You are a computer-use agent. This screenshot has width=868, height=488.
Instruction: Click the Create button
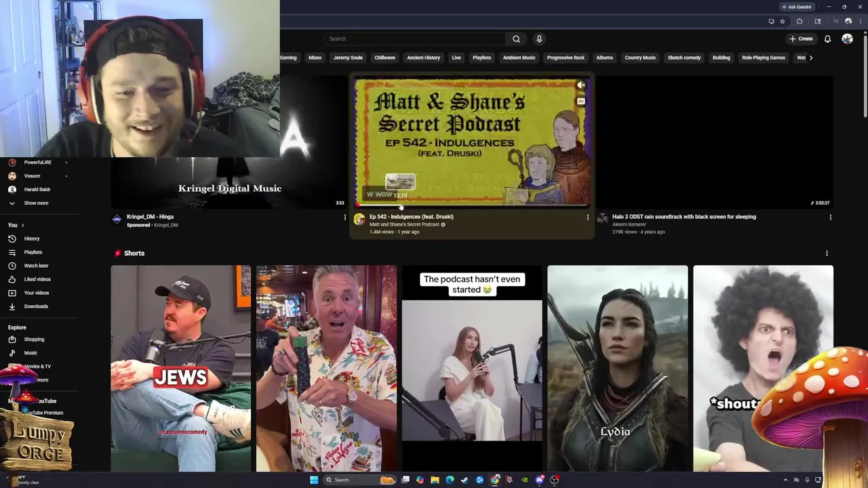(801, 39)
